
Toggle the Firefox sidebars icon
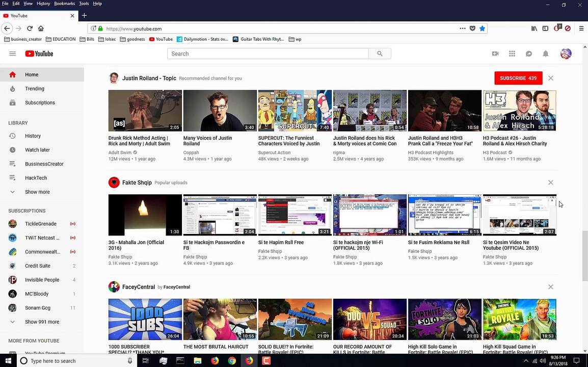[545, 29]
